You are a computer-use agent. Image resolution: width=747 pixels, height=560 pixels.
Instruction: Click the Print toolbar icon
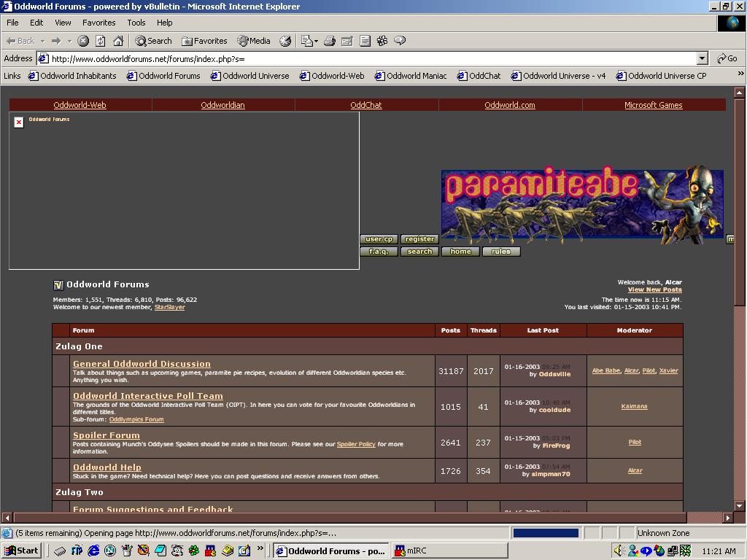(330, 41)
